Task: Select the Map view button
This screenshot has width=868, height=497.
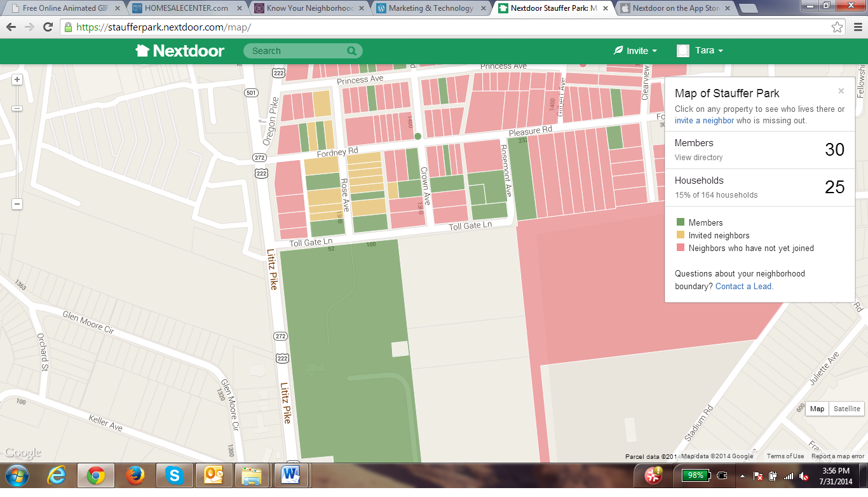Action: [817, 409]
